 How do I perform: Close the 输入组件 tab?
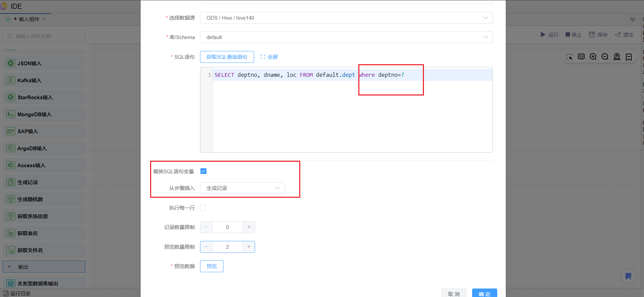tap(44, 19)
